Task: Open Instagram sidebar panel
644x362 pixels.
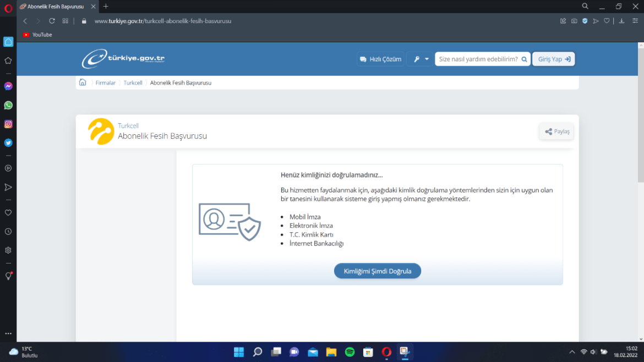Action: (x=8, y=124)
